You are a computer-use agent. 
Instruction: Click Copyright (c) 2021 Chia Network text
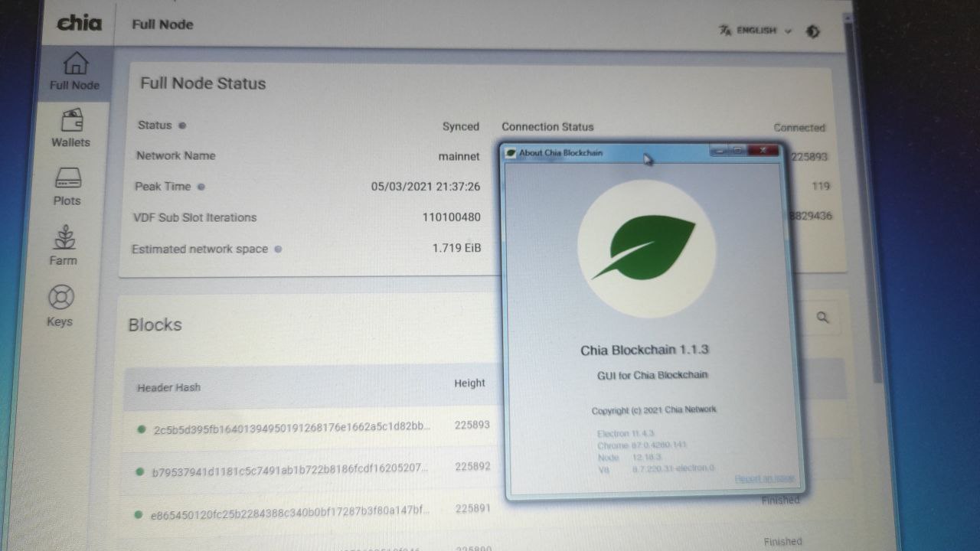point(655,410)
